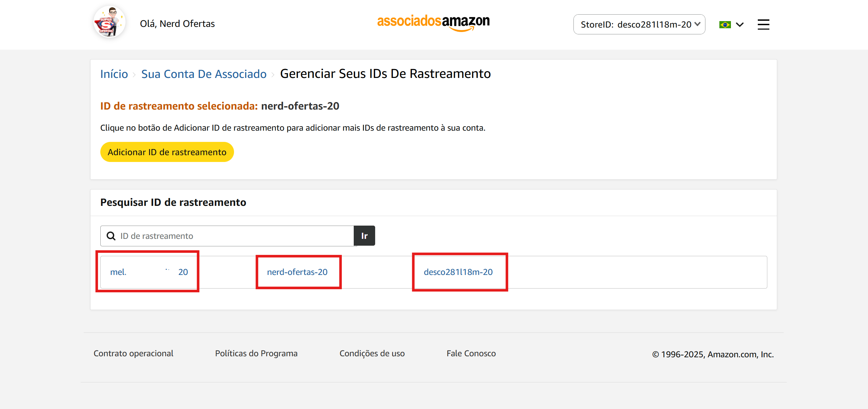Click the Brazil flag language icon
The height and width of the screenshot is (409, 868).
point(725,24)
